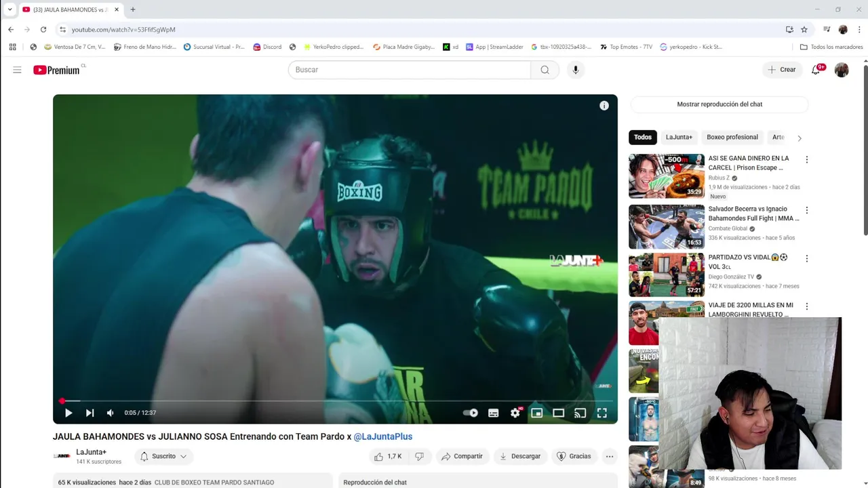This screenshot has width=868, height=488.
Task: Go back in browser history
Action: click(11, 29)
